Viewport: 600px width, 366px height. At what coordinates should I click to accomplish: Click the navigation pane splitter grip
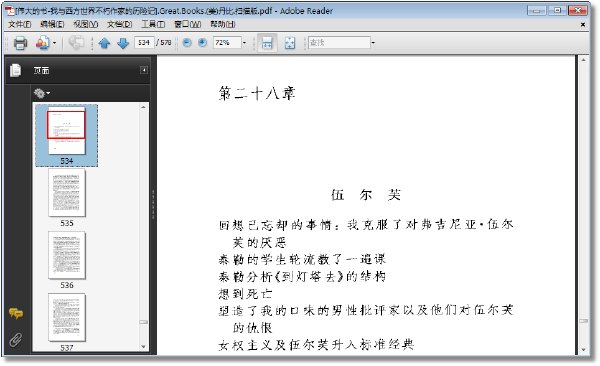tap(153, 204)
